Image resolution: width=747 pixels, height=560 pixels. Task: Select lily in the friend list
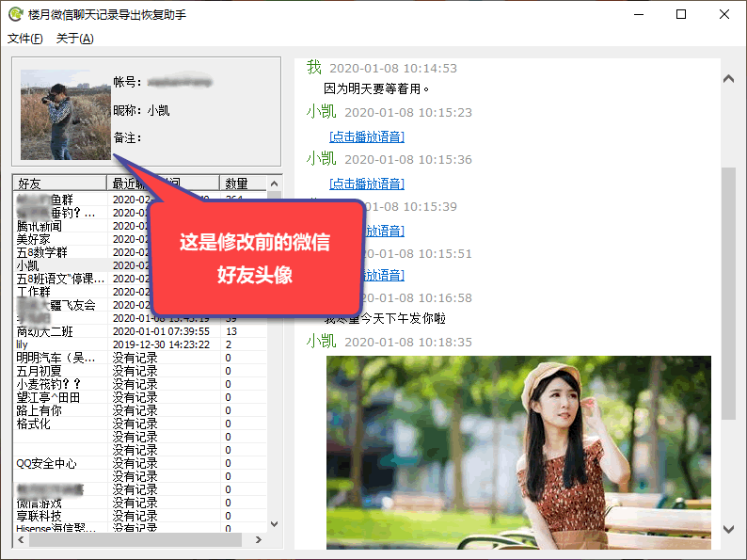22,344
